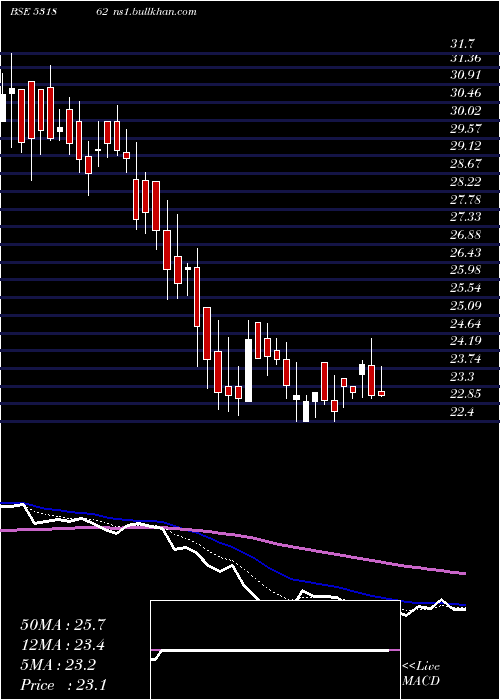Click the 28.67 price level label
Screen dimensions: 500x700
click(466, 164)
